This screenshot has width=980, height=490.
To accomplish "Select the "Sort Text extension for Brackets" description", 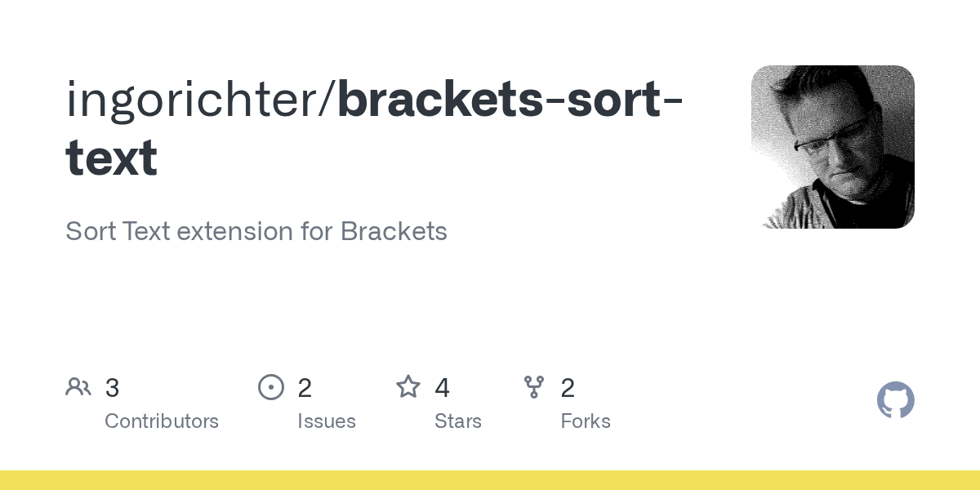I will tap(256, 231).
